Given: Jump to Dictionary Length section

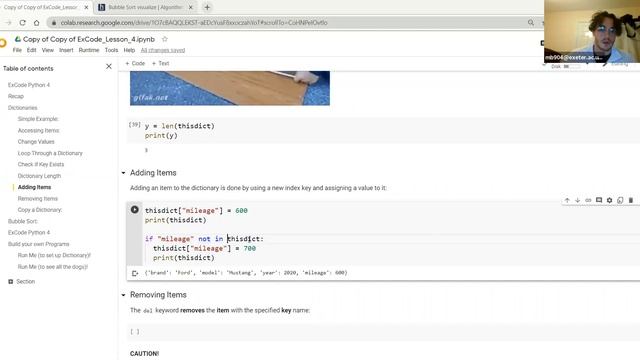Looking at the screenshot, I should click(x=39, y=176).
